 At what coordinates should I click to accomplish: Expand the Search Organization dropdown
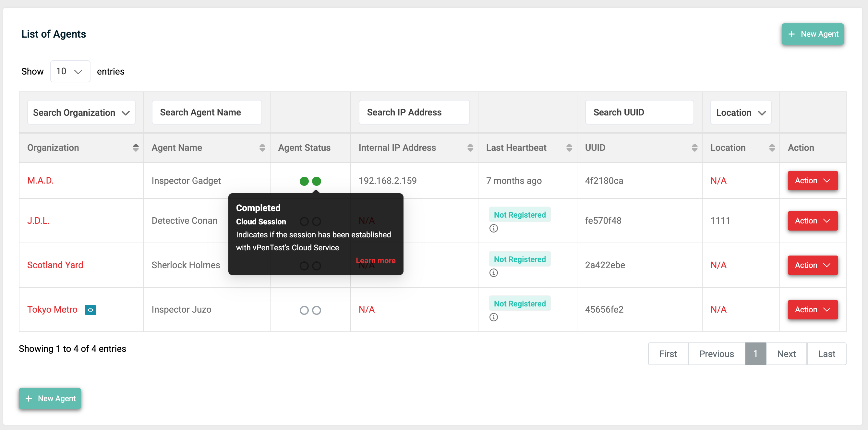click(81, 113)
